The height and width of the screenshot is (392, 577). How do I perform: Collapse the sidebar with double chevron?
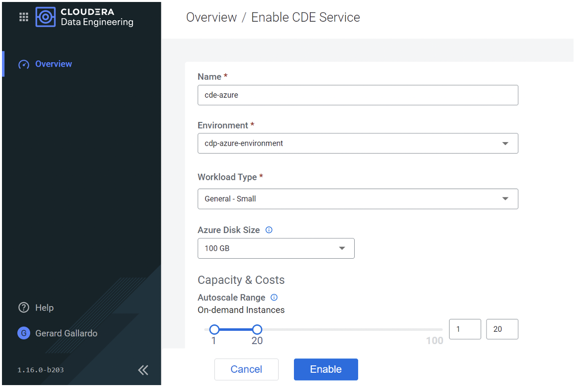143,370
